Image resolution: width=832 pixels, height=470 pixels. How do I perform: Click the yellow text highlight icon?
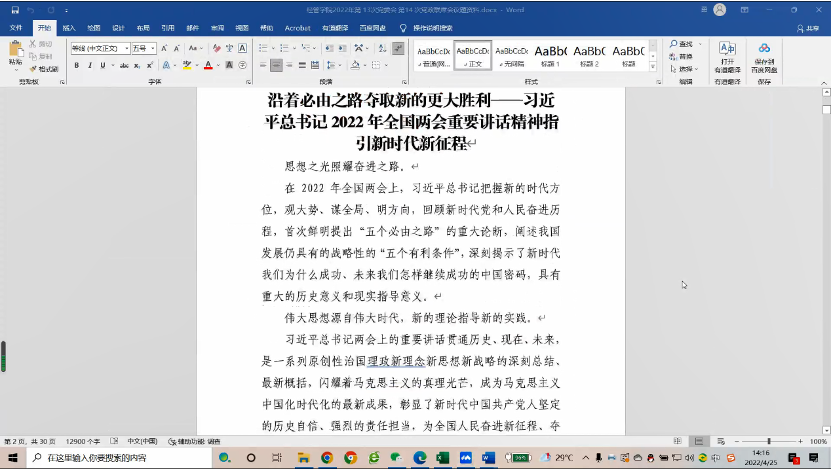187,66
